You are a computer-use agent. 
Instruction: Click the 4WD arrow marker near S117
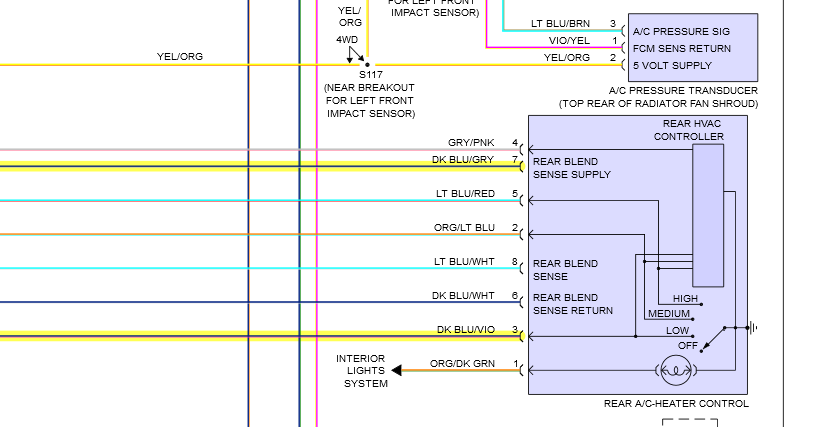355,55
